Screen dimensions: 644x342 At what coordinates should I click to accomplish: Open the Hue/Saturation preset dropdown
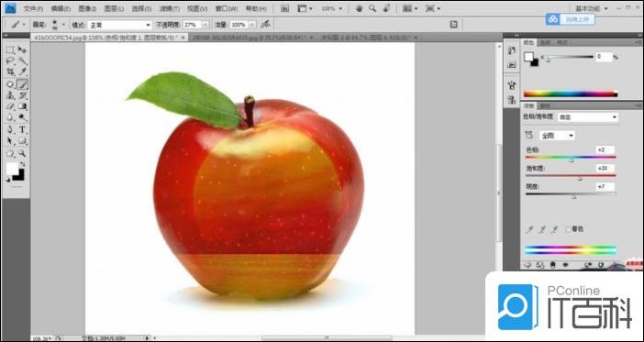pyautogui.click(x=587, y=117)
